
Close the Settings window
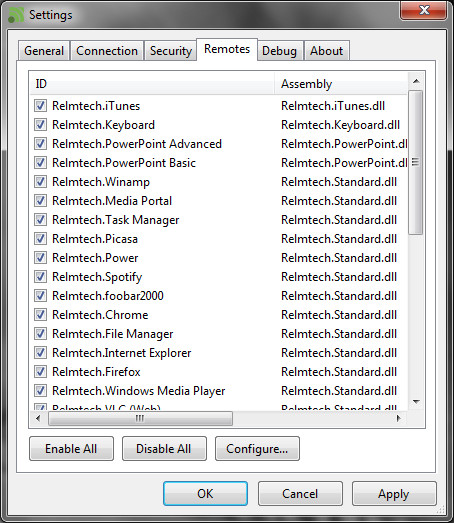coord(424,10)
